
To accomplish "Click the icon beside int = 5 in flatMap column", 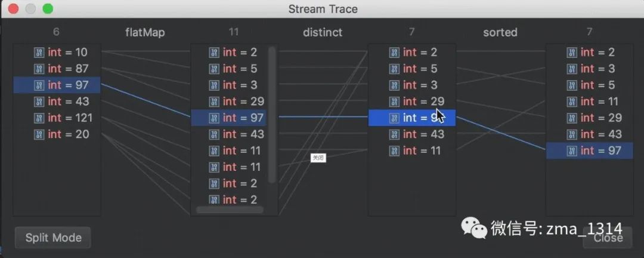I will pos(215,69).
